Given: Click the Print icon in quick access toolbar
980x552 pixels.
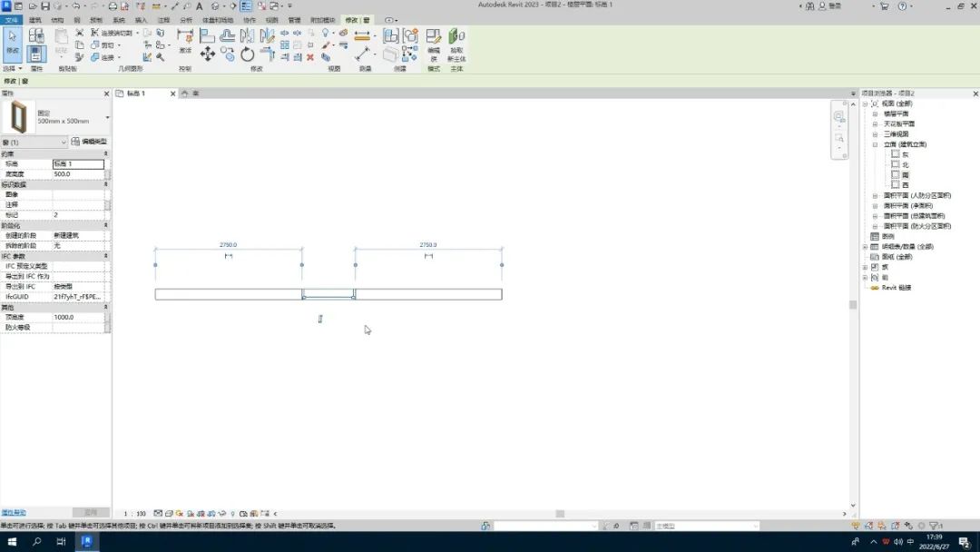Looking at the screenshot, I should (113, 6).
